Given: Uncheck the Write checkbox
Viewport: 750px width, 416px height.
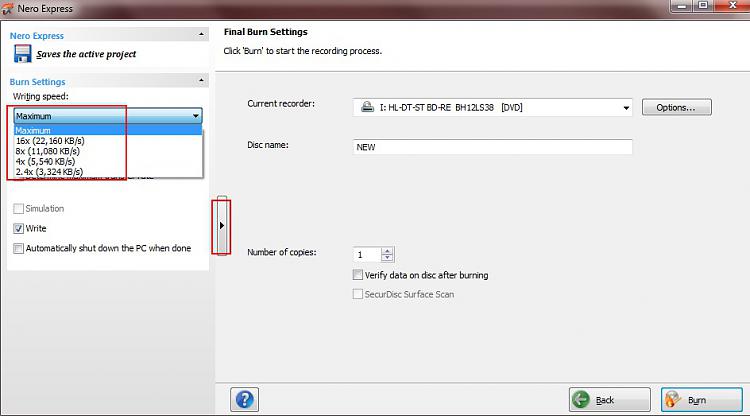Looking at the screenshot, I should click(x=19, y=229).
